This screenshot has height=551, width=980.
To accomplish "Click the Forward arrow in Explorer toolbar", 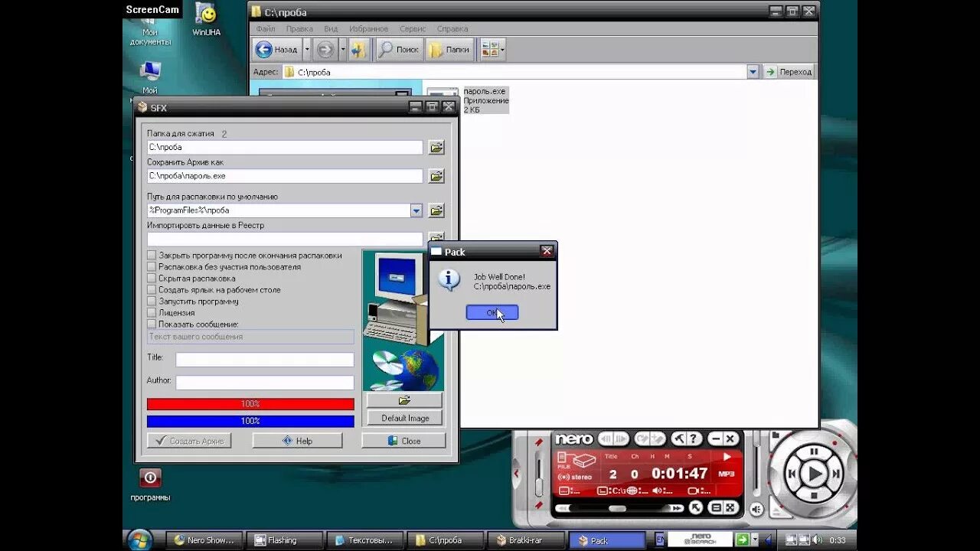I will (x=325, y=50).
